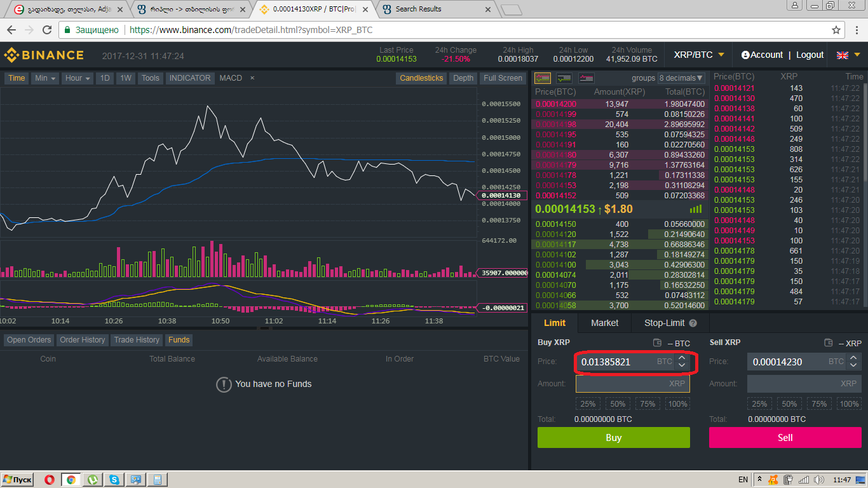Show buy orders only view in order book
This screenshot has width=868, height=488.
[x=564, y=78]
